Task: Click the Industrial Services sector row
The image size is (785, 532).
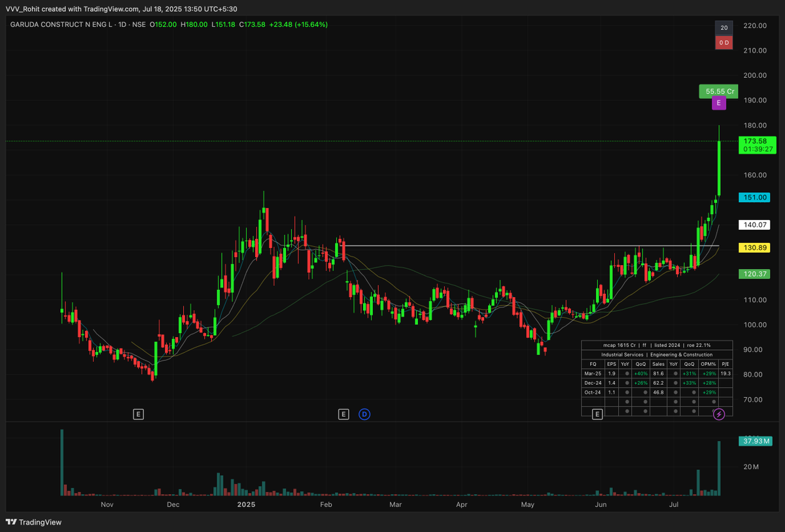Action: coord(657,354)
